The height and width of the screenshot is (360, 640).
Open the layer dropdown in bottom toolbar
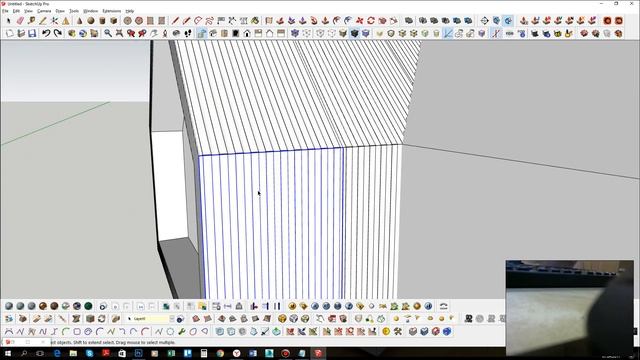[x=172, y=319]
